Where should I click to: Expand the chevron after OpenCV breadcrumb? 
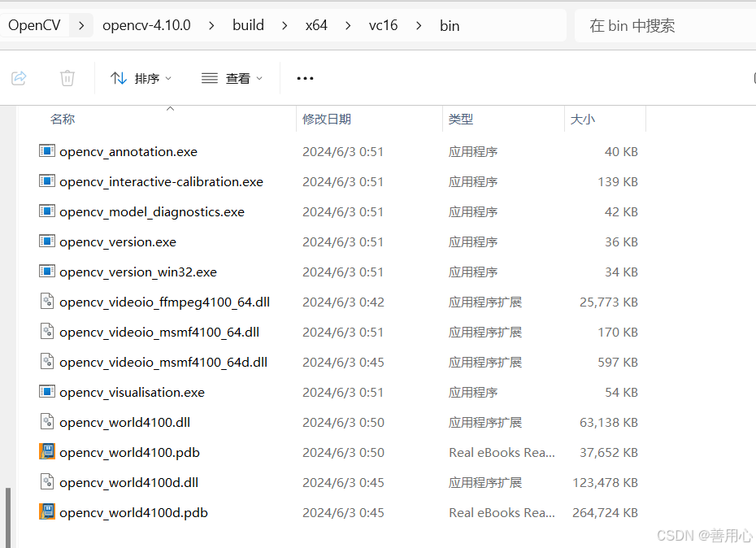(81, 25)
